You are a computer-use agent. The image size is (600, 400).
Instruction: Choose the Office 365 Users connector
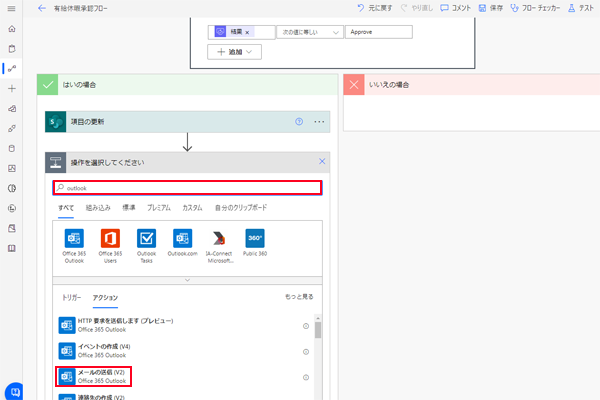(x=110, y=246)
